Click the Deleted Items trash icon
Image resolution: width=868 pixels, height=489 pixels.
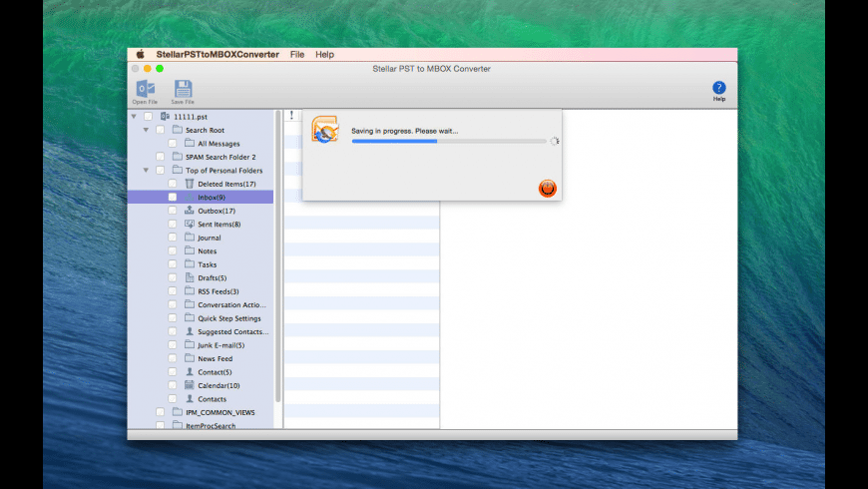190,184
